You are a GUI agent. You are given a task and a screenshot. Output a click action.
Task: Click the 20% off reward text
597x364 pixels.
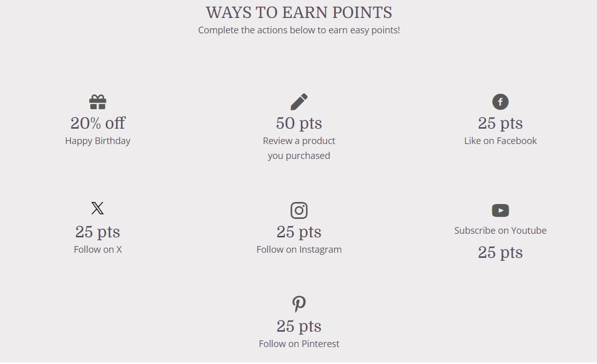98,123
